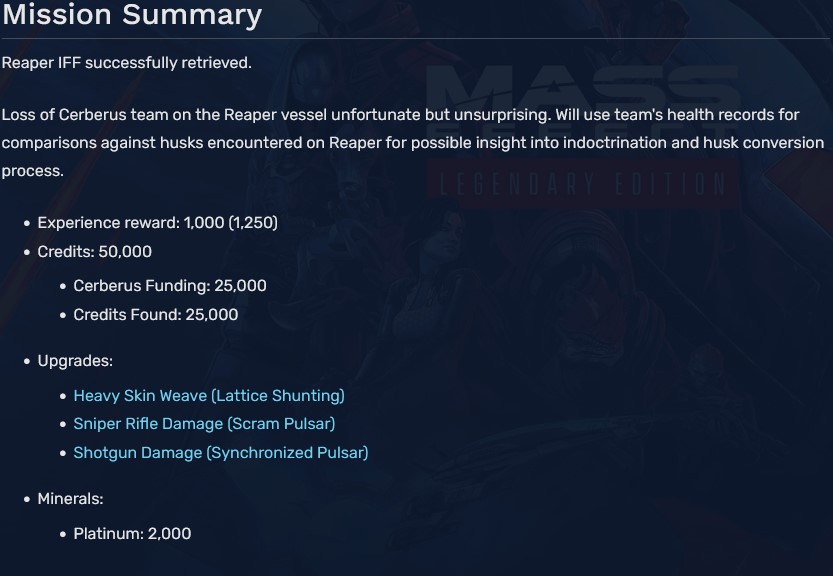
Task: Select the Experience reward list item
Action: coord(157,223)
